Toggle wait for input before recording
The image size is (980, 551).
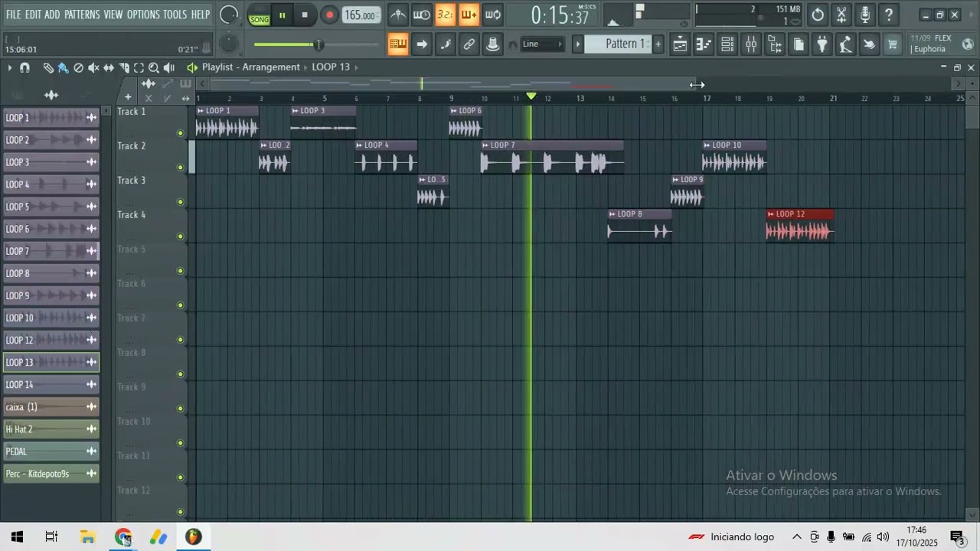[x=422, y=15]
